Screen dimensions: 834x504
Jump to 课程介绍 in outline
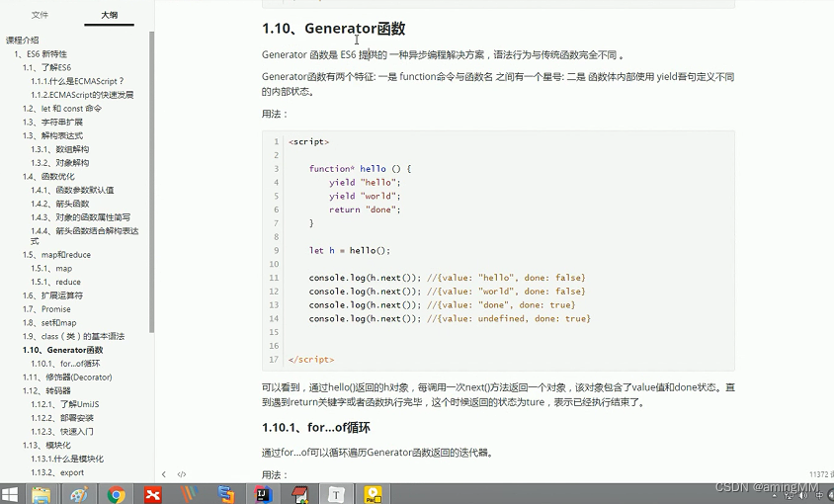point(23,40)
